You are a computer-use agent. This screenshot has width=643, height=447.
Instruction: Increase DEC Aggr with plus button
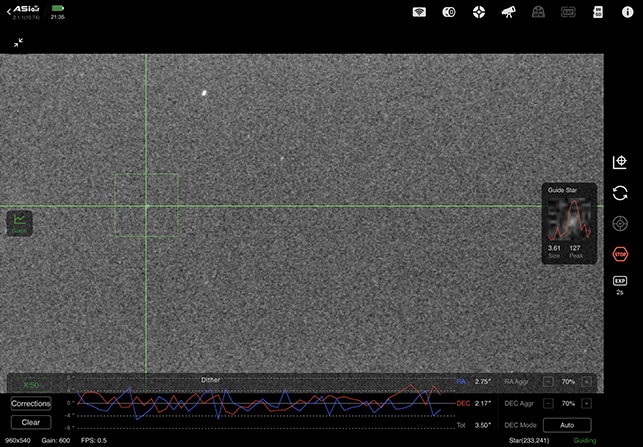click(x=587, y=404)
